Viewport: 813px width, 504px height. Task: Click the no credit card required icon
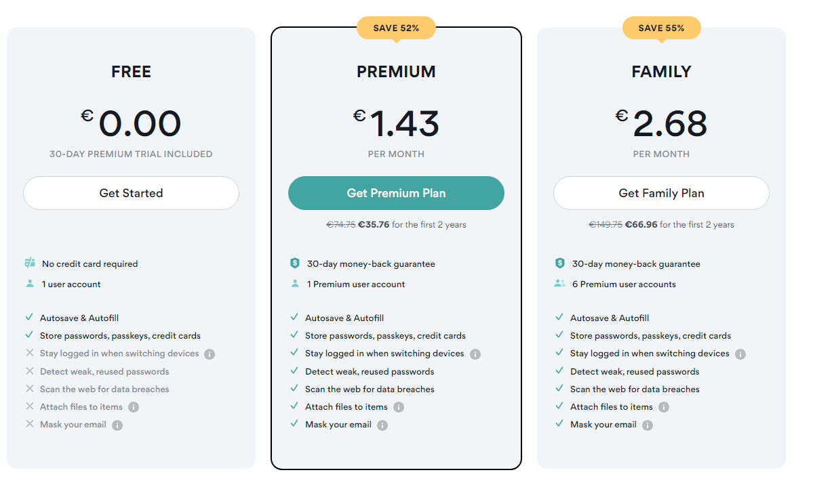[30, 264]
